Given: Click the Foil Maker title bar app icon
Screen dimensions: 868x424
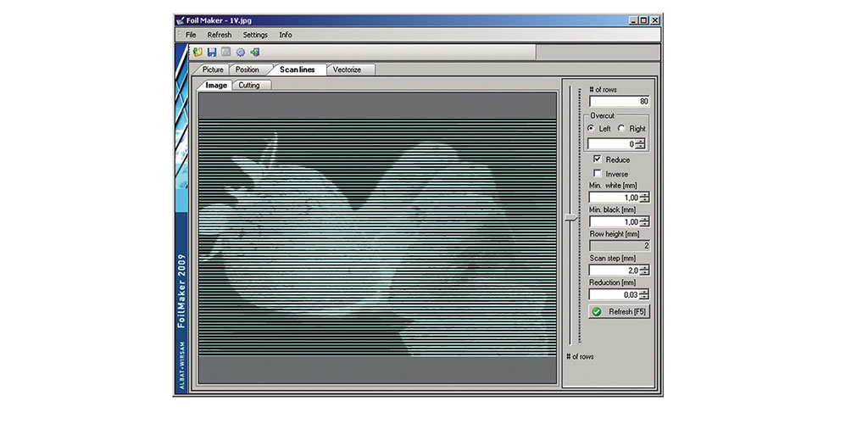Looking at the screenshot, I should coord(180,20).
